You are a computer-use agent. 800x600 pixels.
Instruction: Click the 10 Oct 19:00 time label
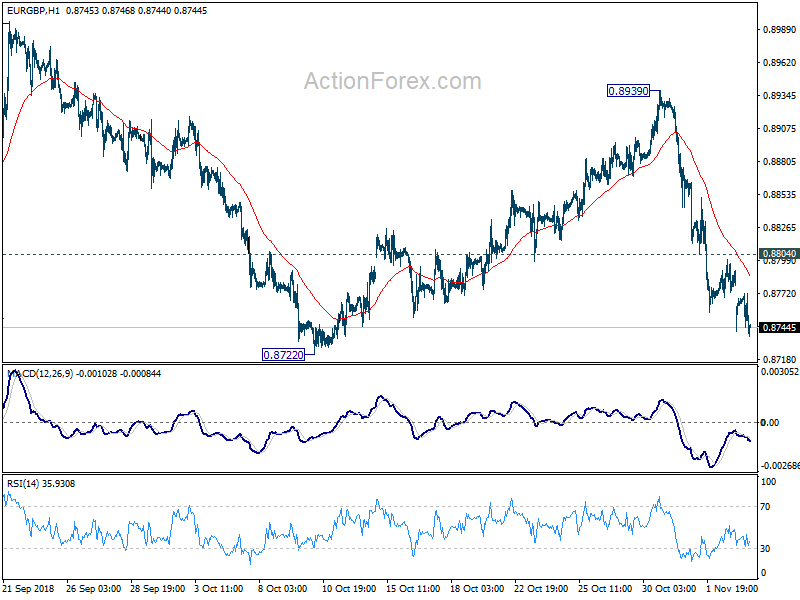(349, 588)
